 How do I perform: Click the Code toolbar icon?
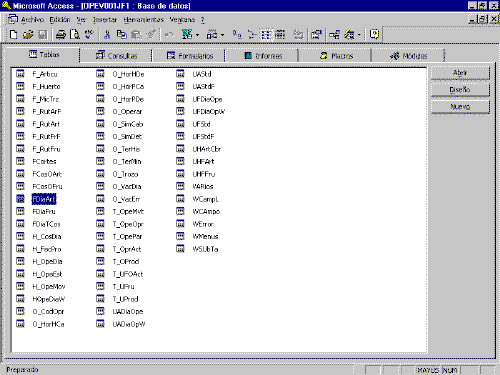(x=298, y=34)
